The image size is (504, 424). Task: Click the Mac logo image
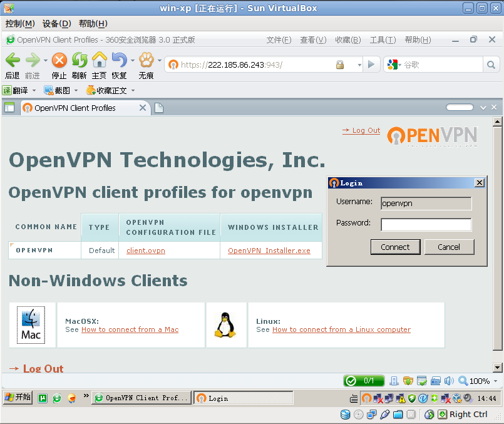(x=31, y=325)
